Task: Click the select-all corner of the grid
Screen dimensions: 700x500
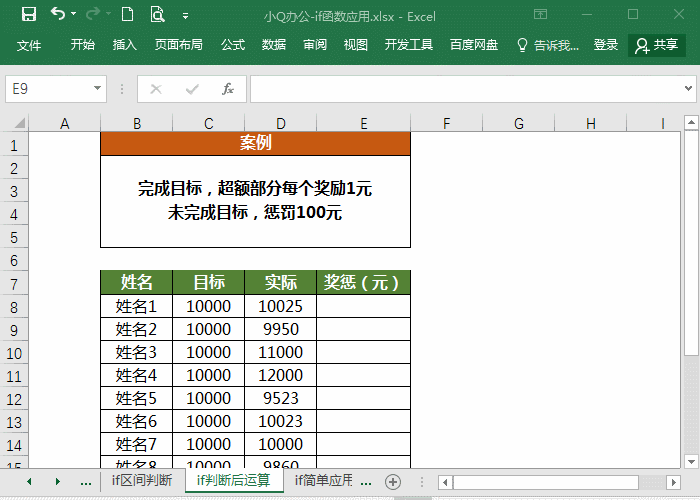Action: click(x=14, y=123)
